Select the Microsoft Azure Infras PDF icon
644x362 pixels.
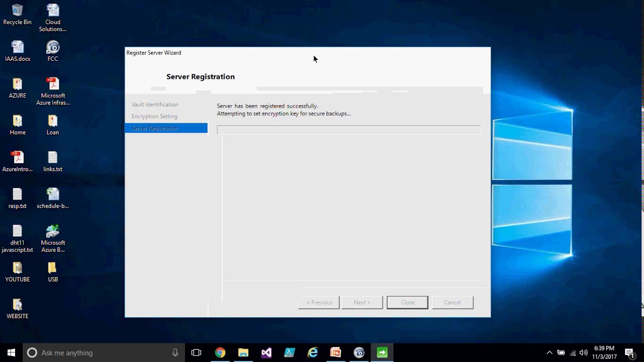pyautogui.click(x=53, y=91)
